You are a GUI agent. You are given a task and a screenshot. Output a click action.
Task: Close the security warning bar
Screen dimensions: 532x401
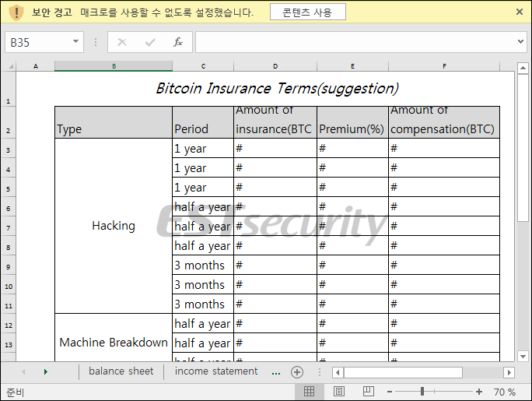point(519,12)
